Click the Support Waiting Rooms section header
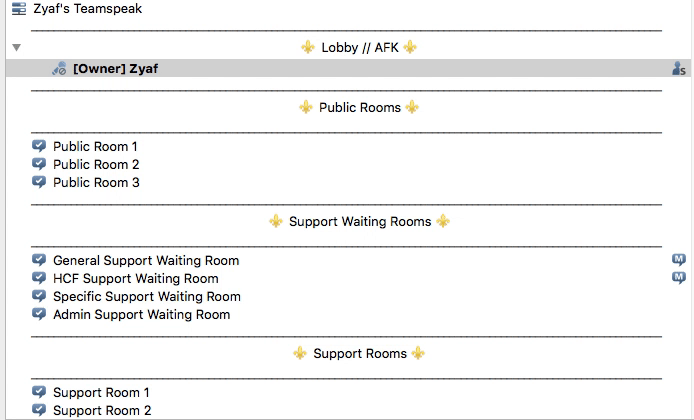The width and height of the screenshot is (694, 420). (359, 221)
